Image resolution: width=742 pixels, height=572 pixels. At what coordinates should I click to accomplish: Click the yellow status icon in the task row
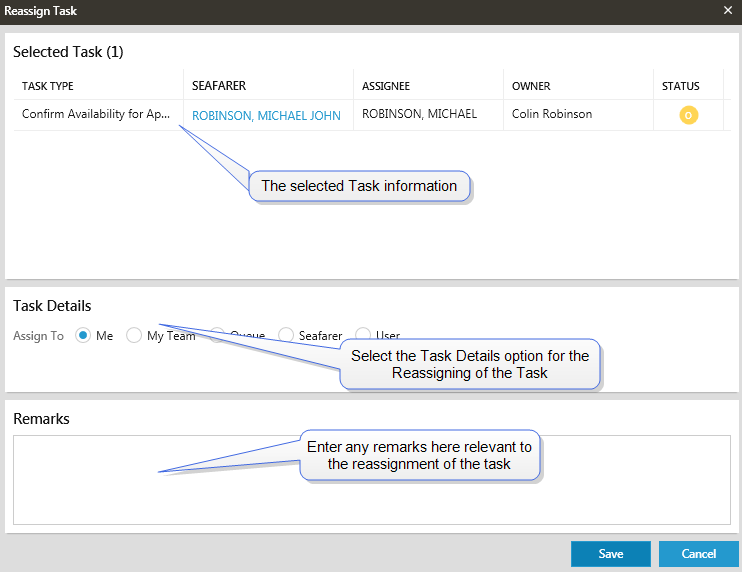688,115
